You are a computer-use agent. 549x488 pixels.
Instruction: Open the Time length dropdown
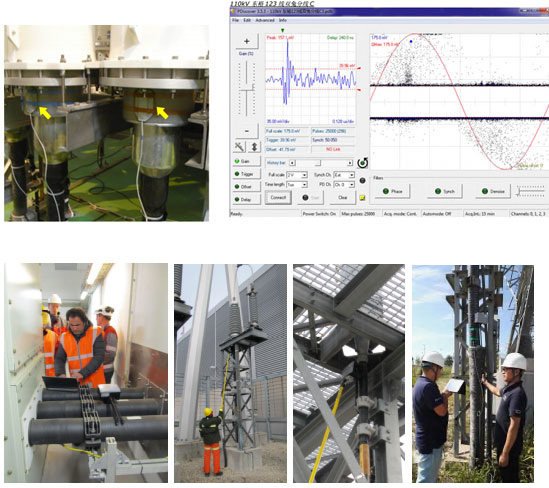pos(297,184)
